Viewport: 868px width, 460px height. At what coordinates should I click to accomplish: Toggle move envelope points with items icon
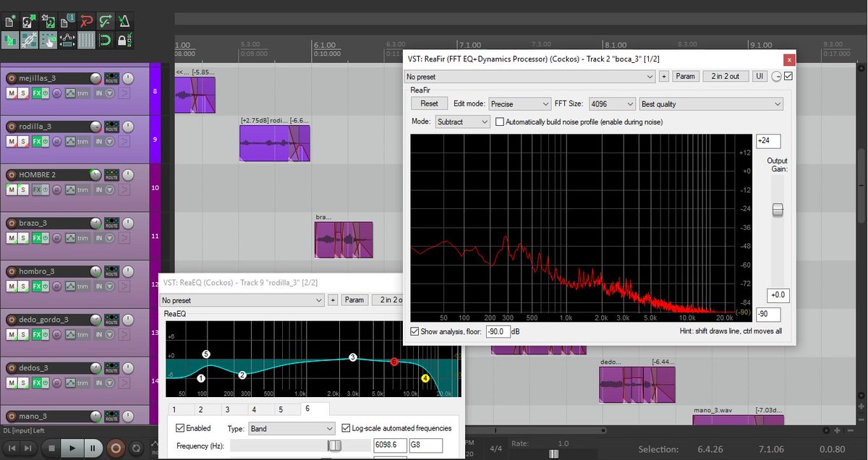[67, 40]
